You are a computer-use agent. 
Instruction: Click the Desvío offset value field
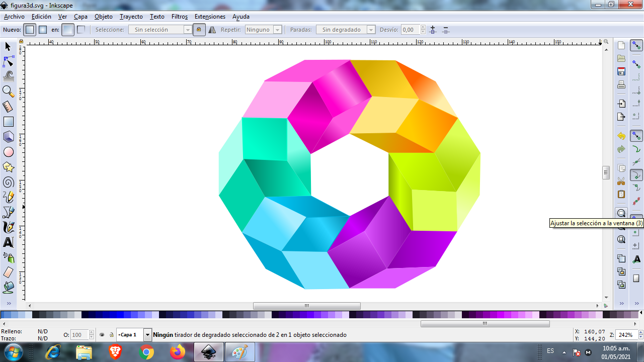click(x=410, y=30)
